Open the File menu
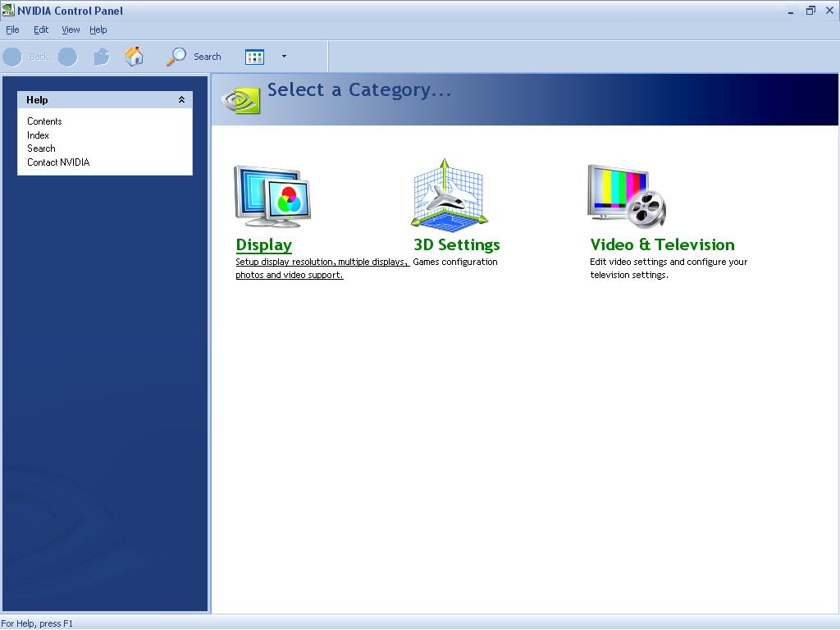This screenshot has width=840, height=630. (x=12, y=30)
